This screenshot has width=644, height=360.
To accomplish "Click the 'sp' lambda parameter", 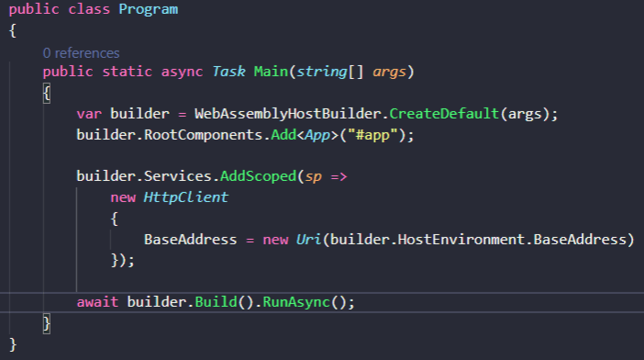I will pyautogui.click(x=313, y=177).
